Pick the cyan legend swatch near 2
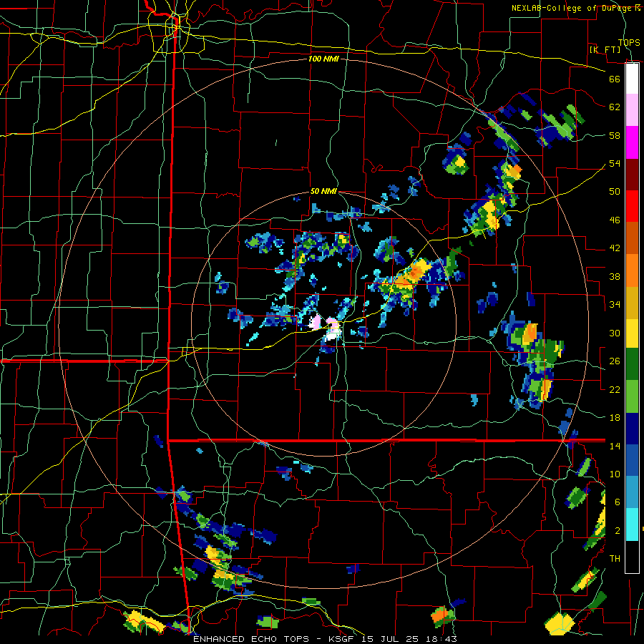 tap(632, 525)
